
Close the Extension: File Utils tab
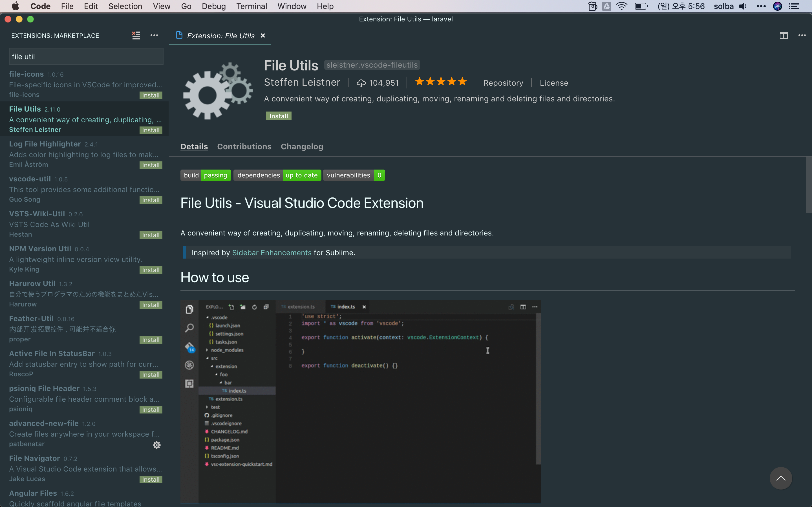click(263, 35)
